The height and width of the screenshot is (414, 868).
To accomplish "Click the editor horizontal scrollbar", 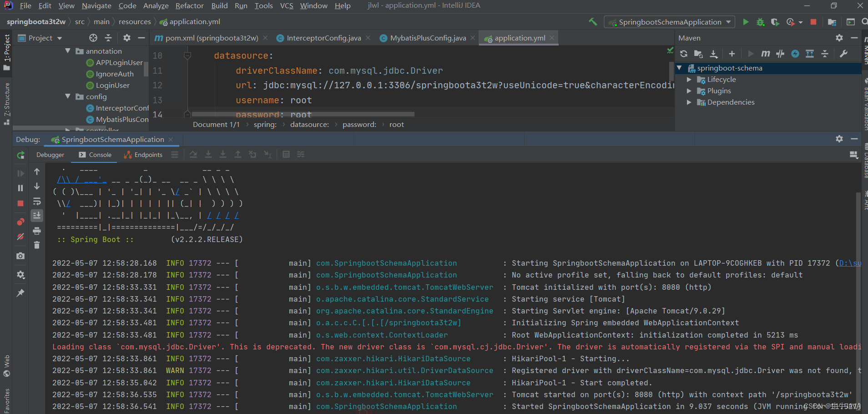I will click(x=303, y=114).
